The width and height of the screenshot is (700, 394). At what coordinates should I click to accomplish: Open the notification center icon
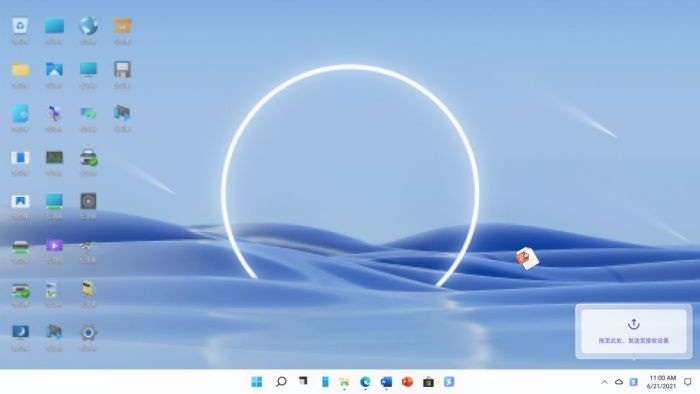pos(688,382)
